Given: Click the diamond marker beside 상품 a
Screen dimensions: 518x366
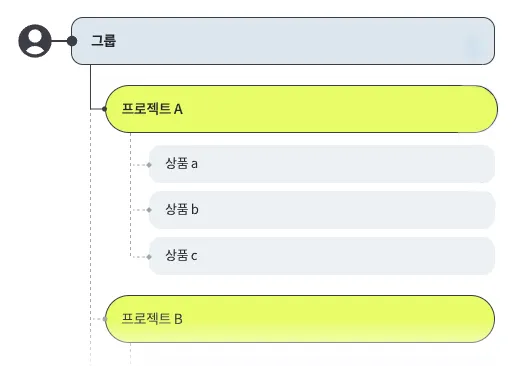Looking at the screenshot, I should pyautogui.click(x=149, y=165).
